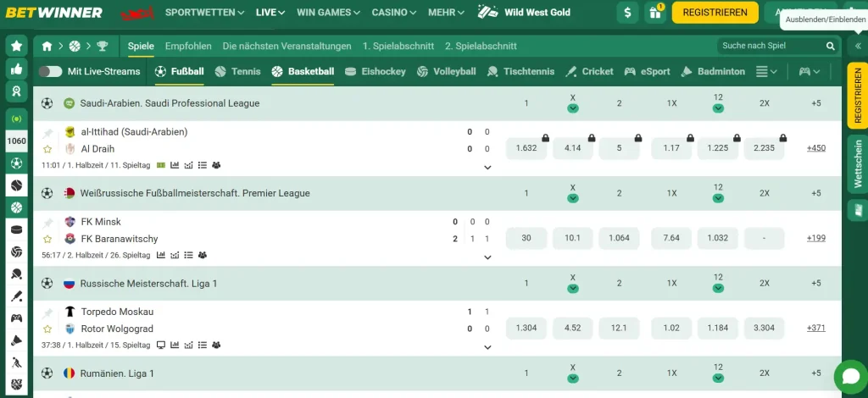Select the Tennis sport tab

[x=237, y=71]
